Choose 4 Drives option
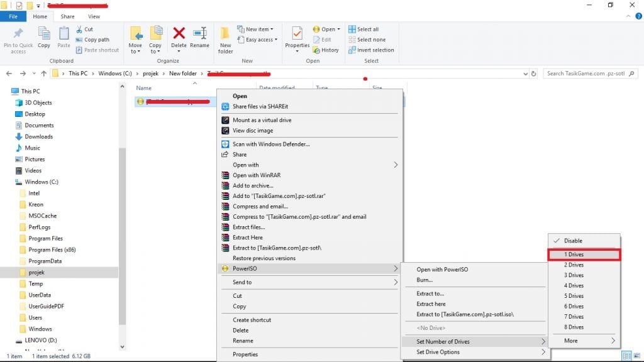 coord(574,285)
